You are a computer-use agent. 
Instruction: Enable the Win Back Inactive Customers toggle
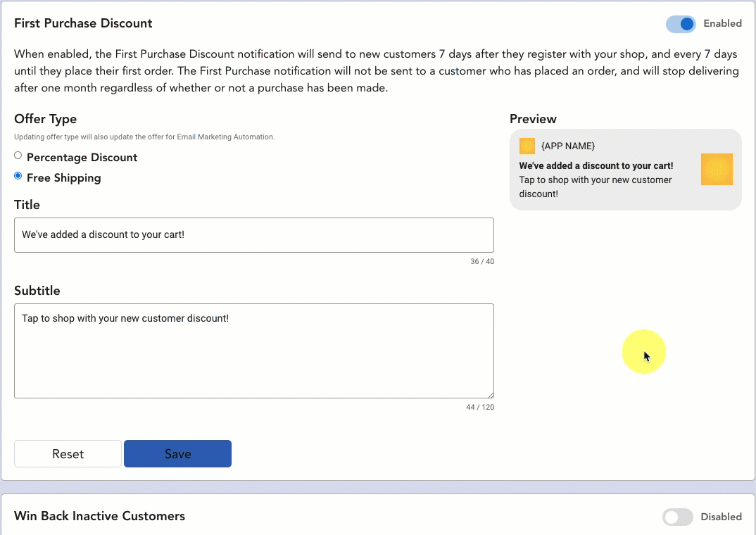pyautogui.click(x=678, y=517)
